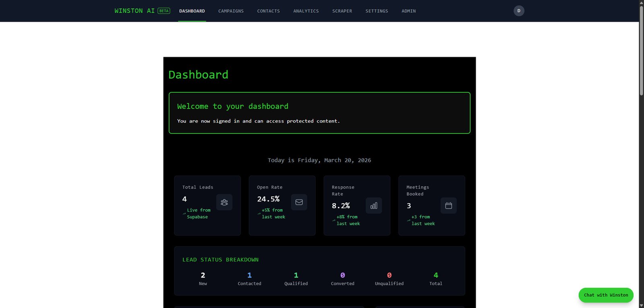Open the user avatar D menu
Image resolution: width=644 pixels, height=308 pixels.
519,11
